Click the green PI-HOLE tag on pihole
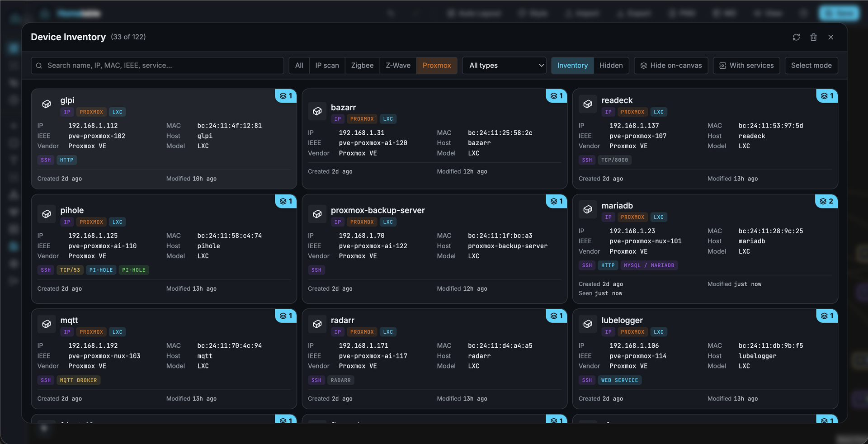868x444 pixels. pyautogui.click(x=134, y=270)
